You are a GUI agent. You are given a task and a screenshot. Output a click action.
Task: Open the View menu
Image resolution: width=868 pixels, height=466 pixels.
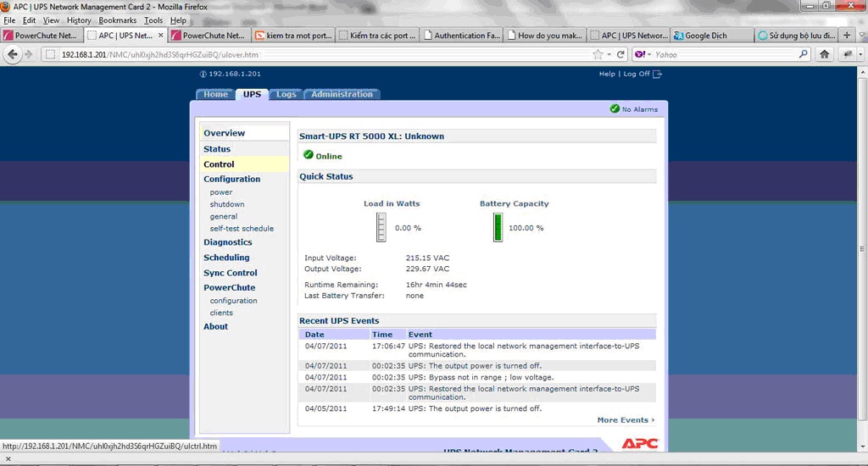click(51, 20)
